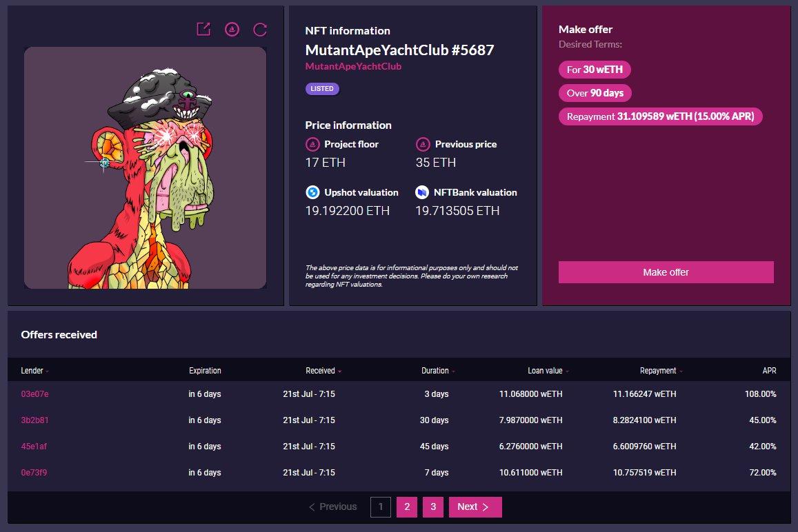Click the OpenSea icon above the NFT image
This screenshot has width=798, height=532.
pos(232,29)
